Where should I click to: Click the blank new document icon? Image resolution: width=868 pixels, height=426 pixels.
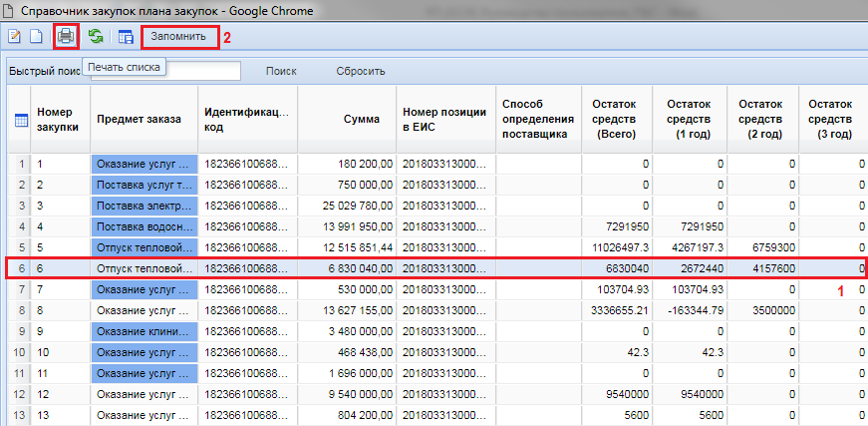coord(35,37)
